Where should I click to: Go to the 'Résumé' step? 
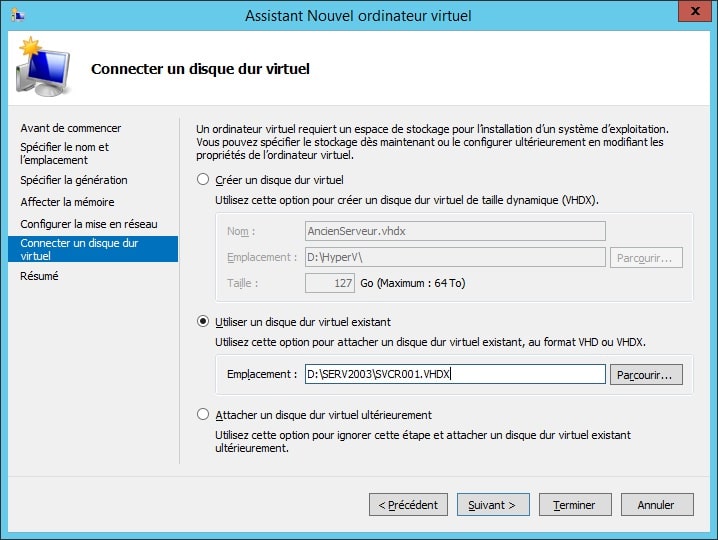(x=40, y=276)
